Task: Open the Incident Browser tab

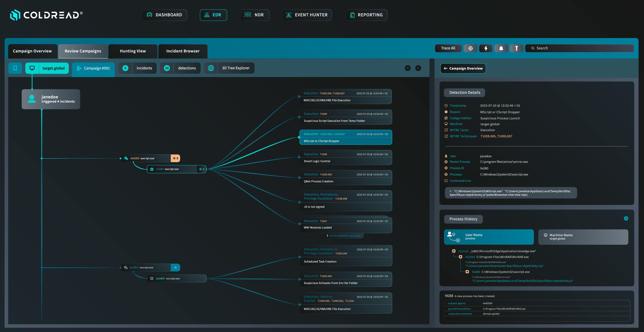Action: point(183,51)
